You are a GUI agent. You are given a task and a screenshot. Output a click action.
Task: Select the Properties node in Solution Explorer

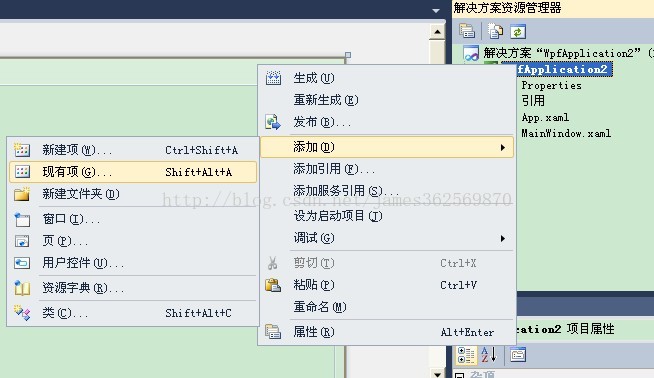(551, 86)
